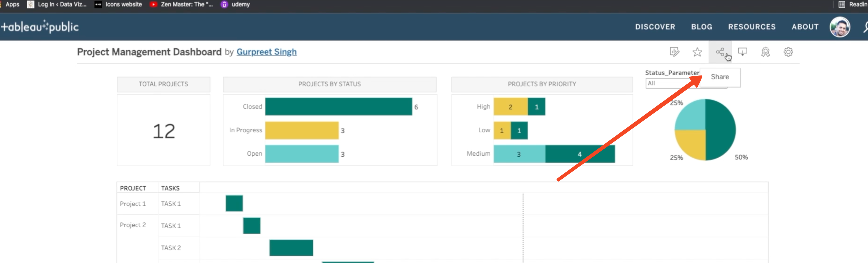
Task: Open the Log In Data Viz bookmark
Action: click(x=57, y=4)
